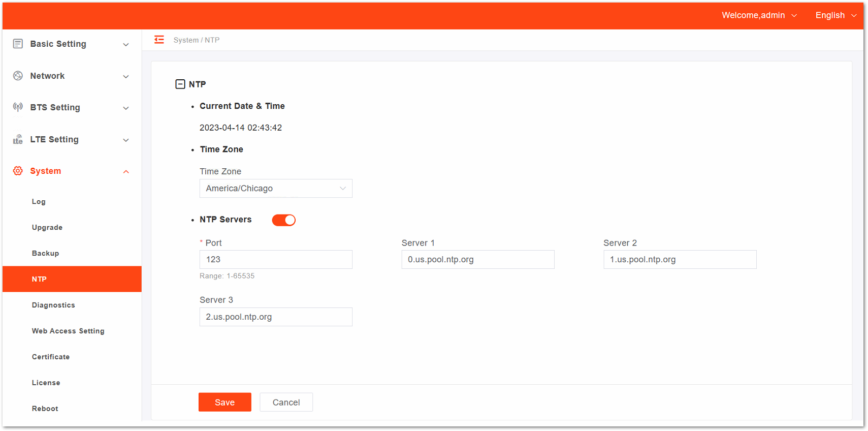
Task: Click the System gear icon
Action: [18, 171]
